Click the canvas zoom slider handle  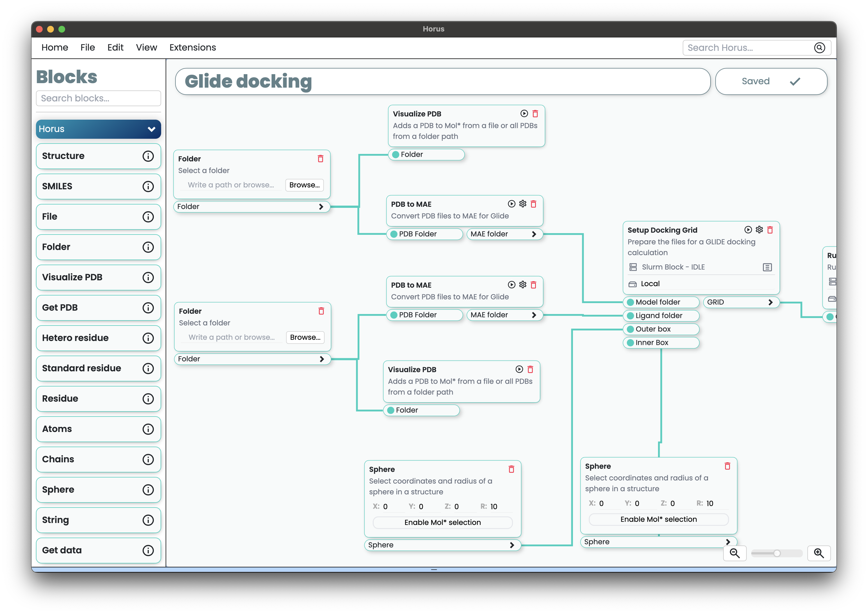(x=777, y=553)
